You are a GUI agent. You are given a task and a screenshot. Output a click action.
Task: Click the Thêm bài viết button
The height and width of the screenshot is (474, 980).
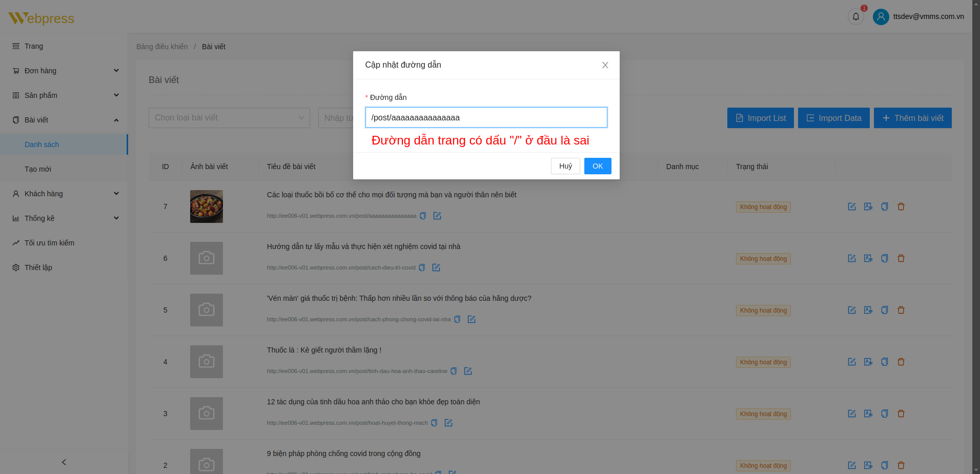point(912,118)
